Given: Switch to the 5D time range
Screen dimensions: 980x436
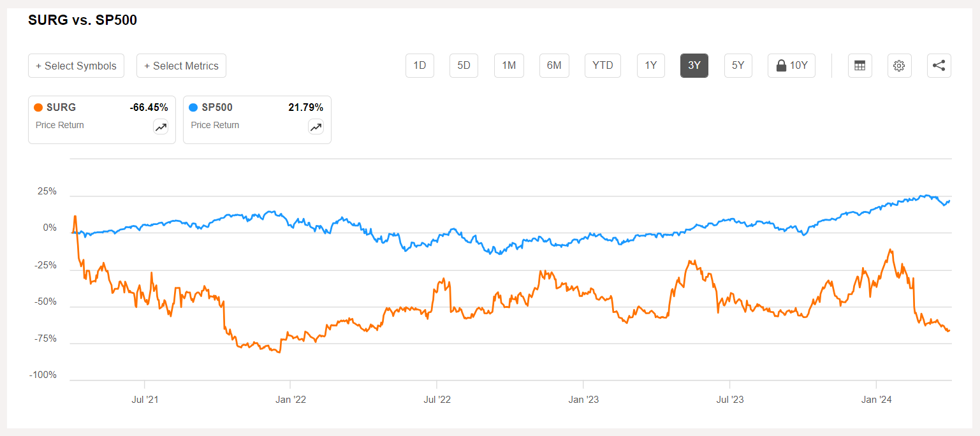Looking at the screenshot, I should [x=464, y=66].
